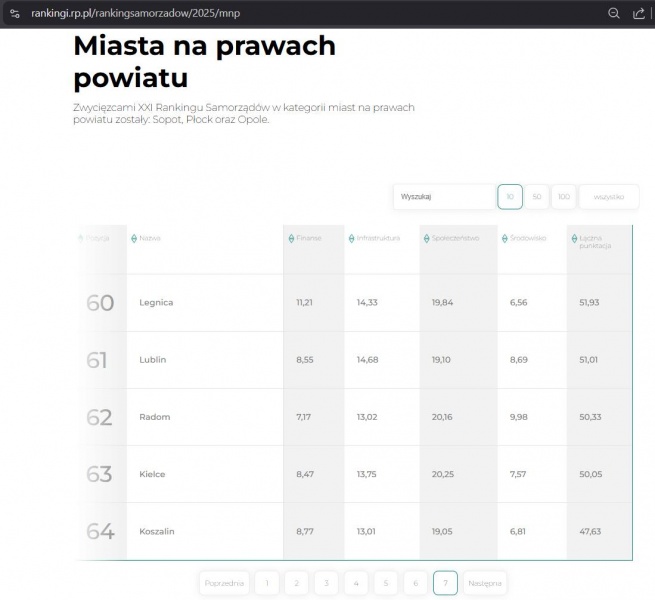The height and width of the screenshot is (600, 655).
Task: Sort table by Nazwa column icon
Action: pyautogui.click(x=134, y=238)
